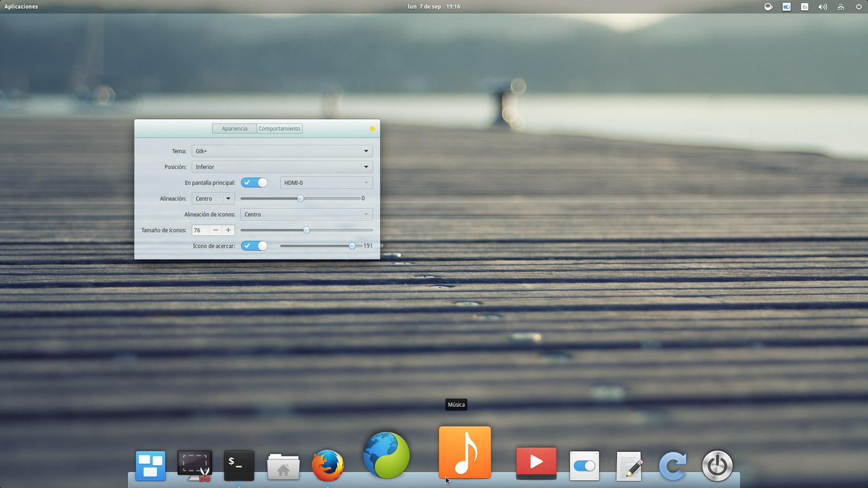The width and height of the screenshot is (868, 488).
Task: Click the settings switch indicator in the top panel
Action: [x=786, y=7]
